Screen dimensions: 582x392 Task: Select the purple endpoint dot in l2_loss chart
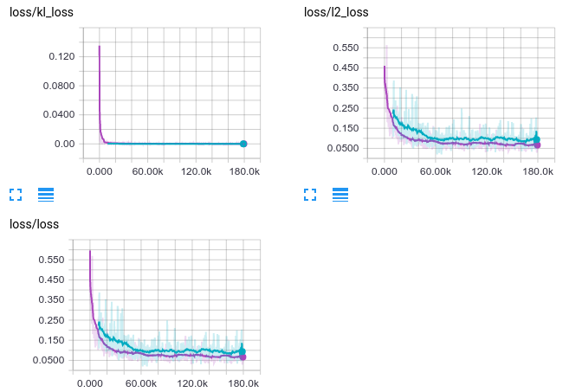[537, 145]
